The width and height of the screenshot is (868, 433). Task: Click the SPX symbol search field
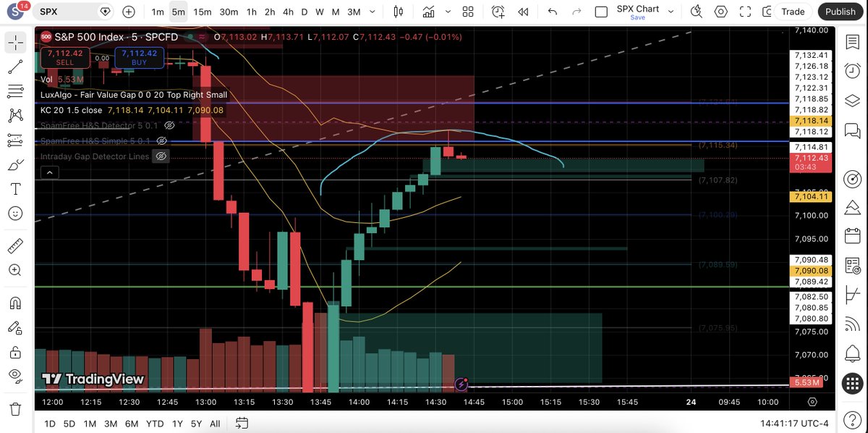(x=76, y=12)
